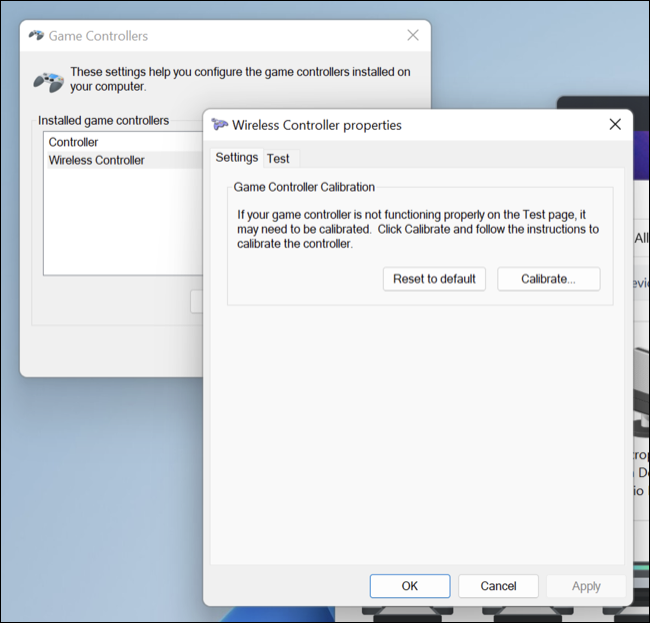
Task: Close the Wireless Controller properties dialog
Action: 615,125
